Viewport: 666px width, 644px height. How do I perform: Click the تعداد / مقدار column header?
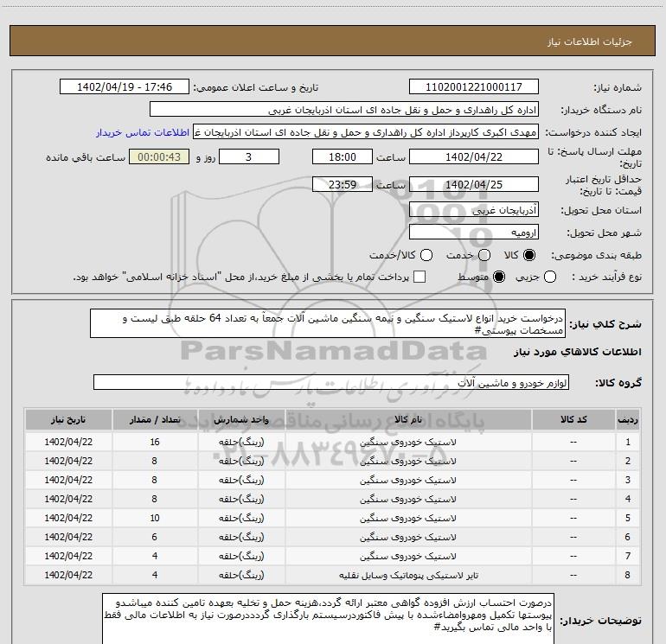point(155,419)
